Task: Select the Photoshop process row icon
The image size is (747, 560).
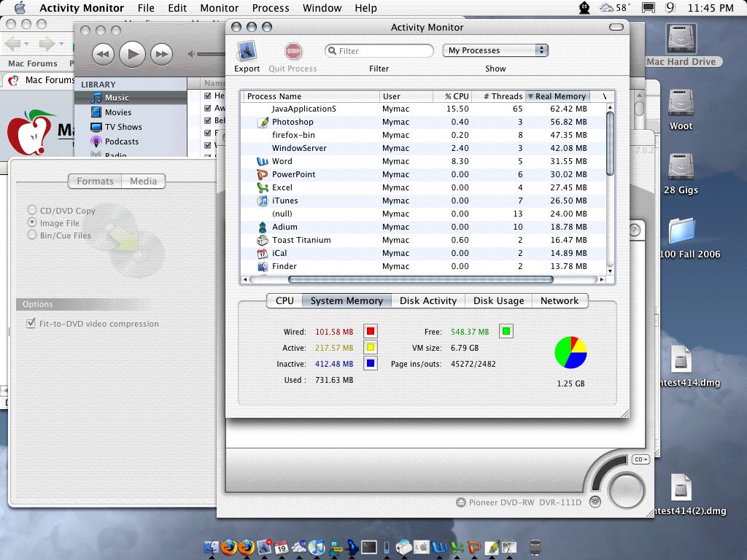Action: pos(263,122)
